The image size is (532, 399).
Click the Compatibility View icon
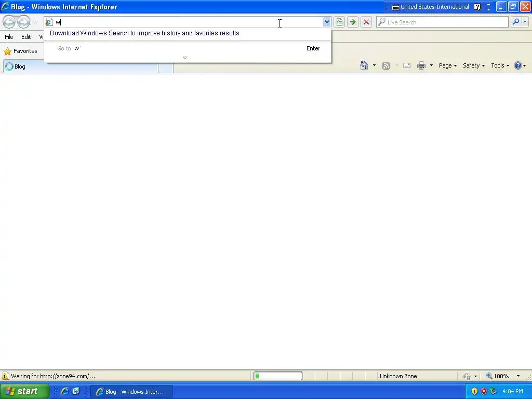point(339,22)
